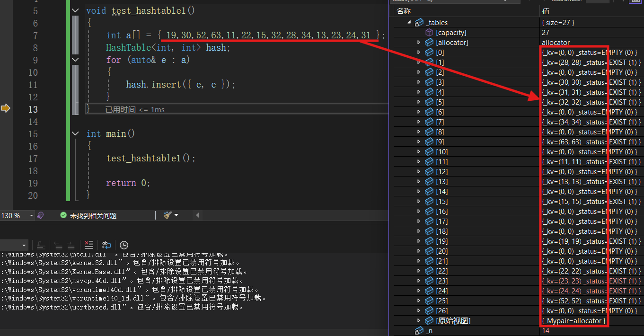Click the blue field icon of row [19]
The height and width of the screenshot is (336, 644).
pyautogui.click(x=429, y=241)
